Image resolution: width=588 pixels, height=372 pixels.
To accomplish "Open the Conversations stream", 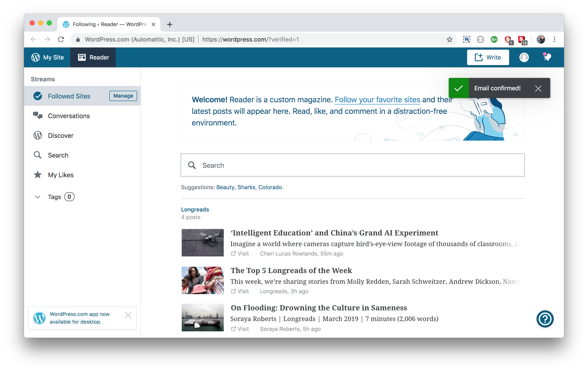I will pyautogui.click(x=82, y=116).
